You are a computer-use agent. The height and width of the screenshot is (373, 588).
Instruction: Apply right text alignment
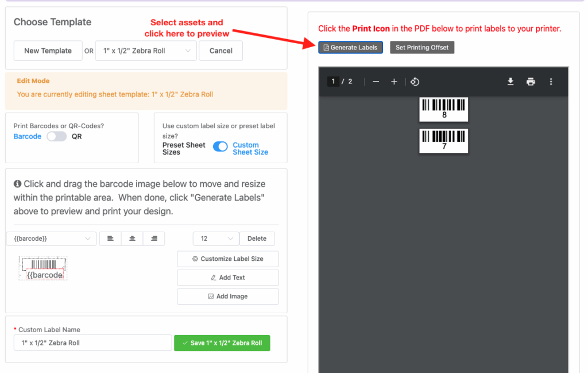click(x=154, y=238)
